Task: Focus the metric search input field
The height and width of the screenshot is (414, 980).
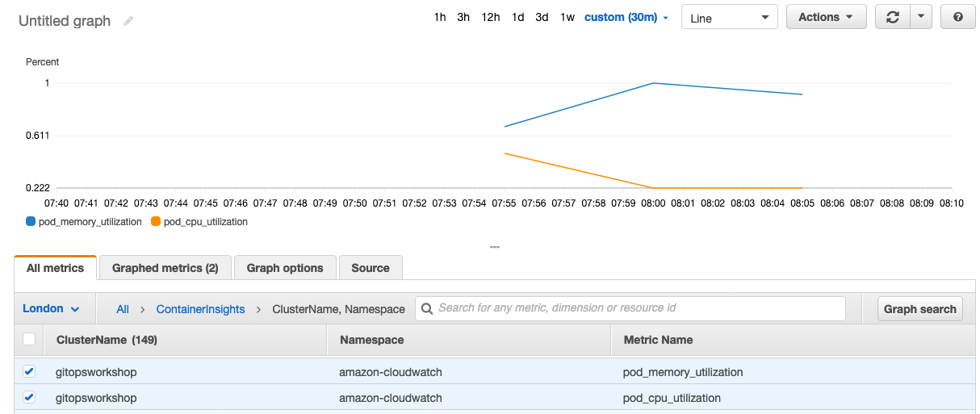Action: pos(630,308)
